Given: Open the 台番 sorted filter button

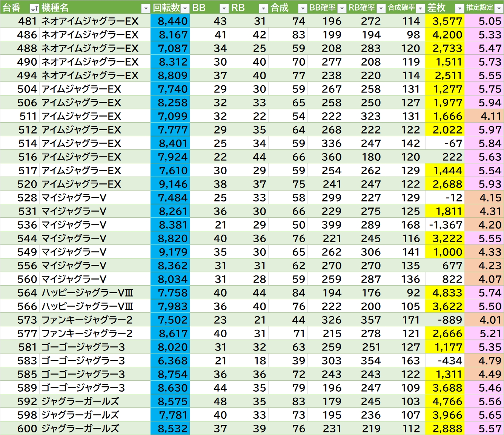Looking at the screenshot, I should tap(34, 8).
